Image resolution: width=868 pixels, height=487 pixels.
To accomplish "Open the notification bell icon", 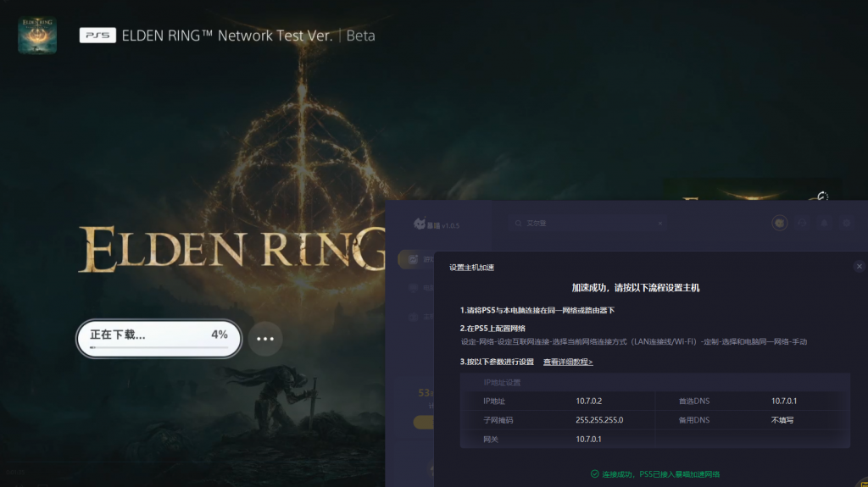I will [824, 223].
